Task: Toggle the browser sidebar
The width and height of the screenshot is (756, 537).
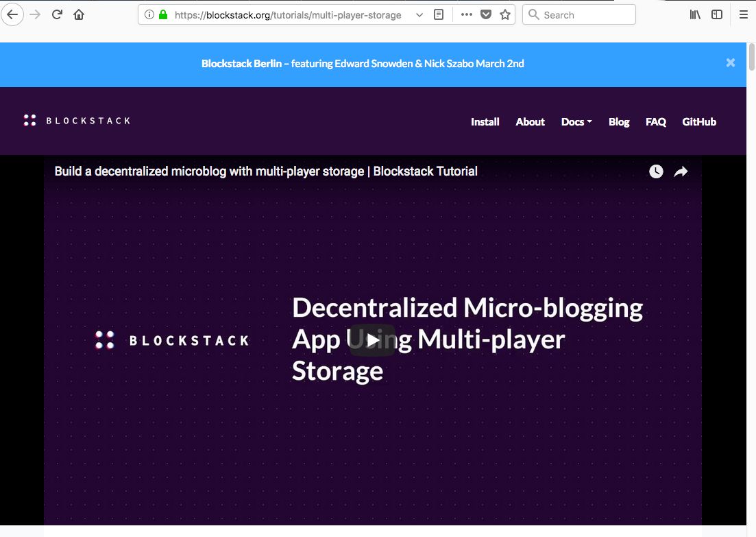Action: coord(717,14)
